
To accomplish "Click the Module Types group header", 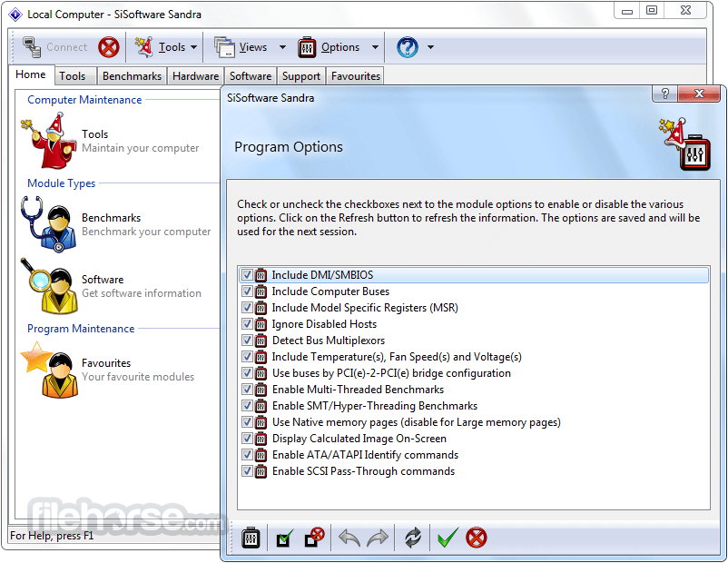I will [x=62, y=183].
